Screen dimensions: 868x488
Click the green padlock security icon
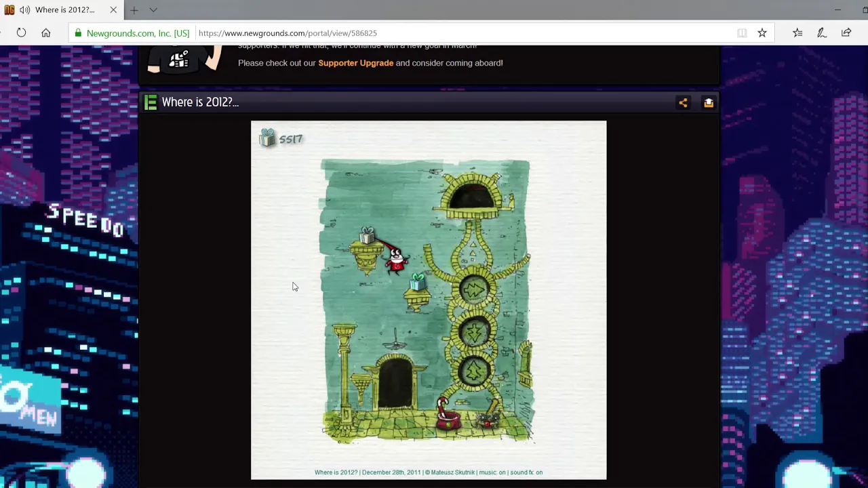click(78, 33)
